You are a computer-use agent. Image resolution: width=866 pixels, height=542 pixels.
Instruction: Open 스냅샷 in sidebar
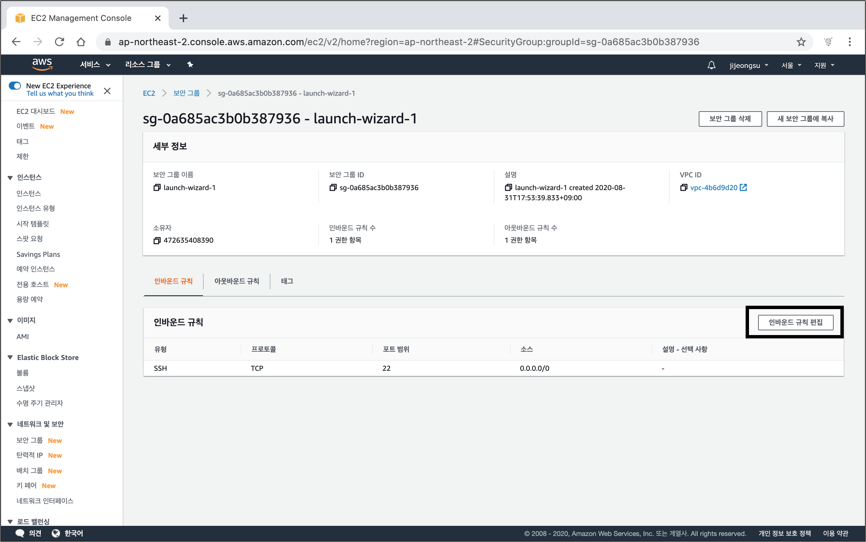click(25, 388)
